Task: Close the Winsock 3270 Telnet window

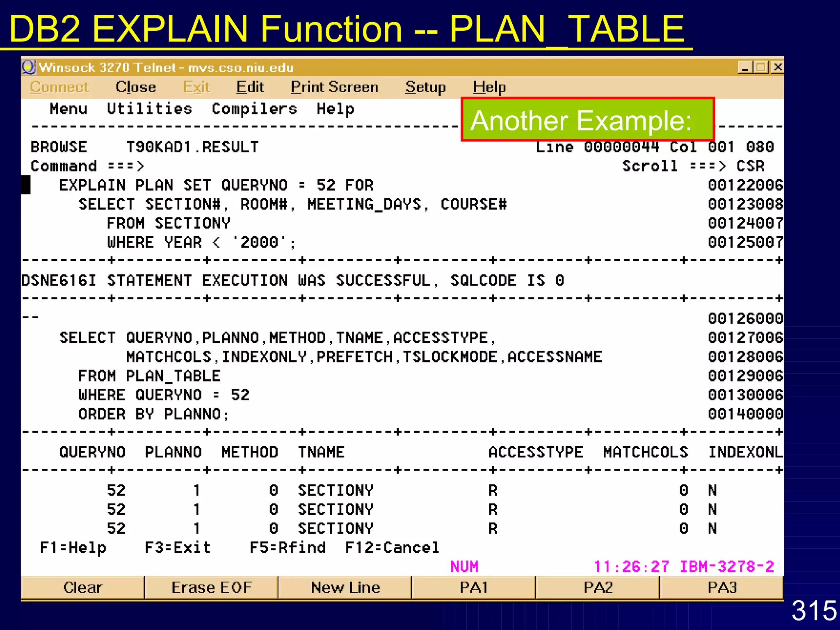Action: coord(777,67)
